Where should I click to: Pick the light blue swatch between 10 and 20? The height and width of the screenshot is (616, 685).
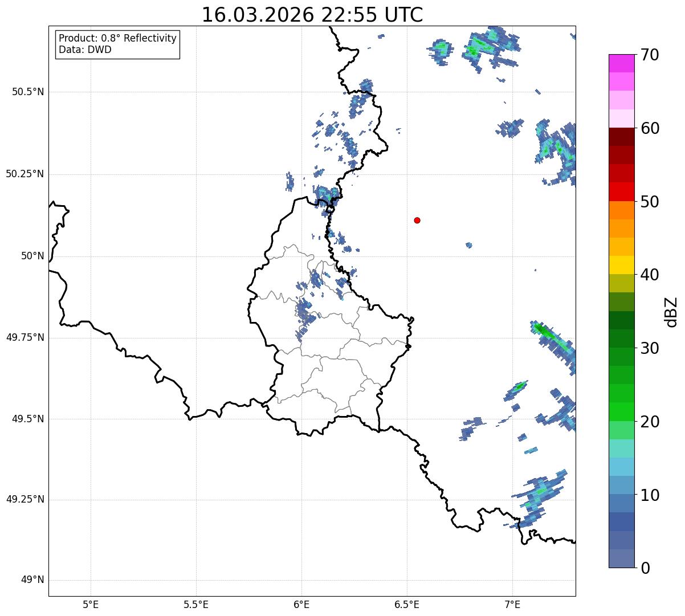coord(621,467)
